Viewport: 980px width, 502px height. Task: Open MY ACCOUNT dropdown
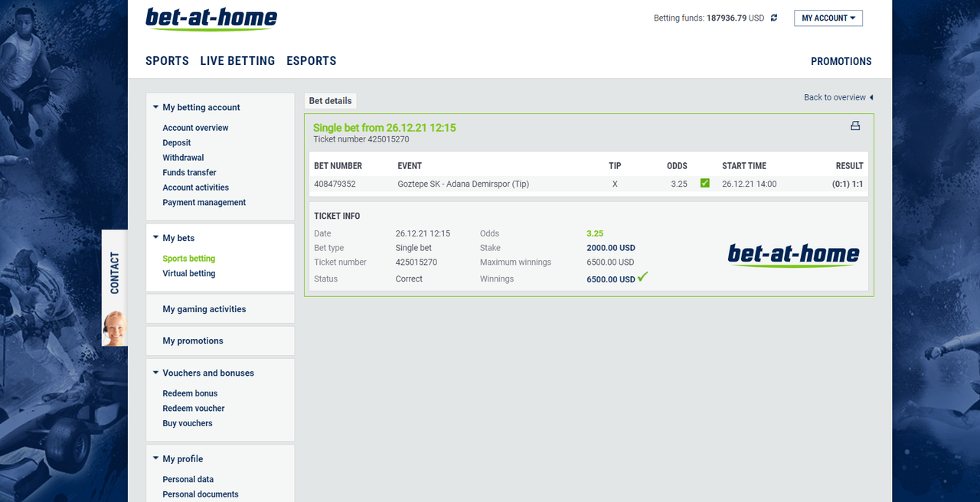pos(828,18)
